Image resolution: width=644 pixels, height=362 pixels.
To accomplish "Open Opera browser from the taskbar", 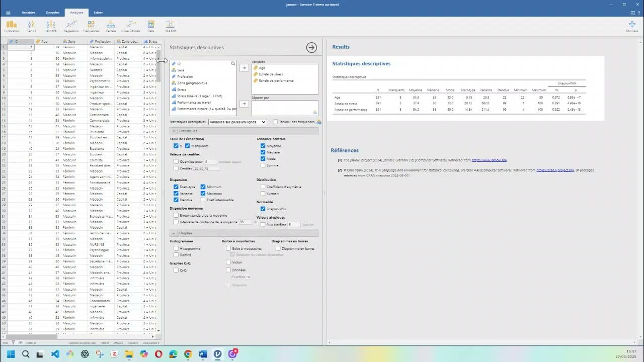I will click(159, 354).
